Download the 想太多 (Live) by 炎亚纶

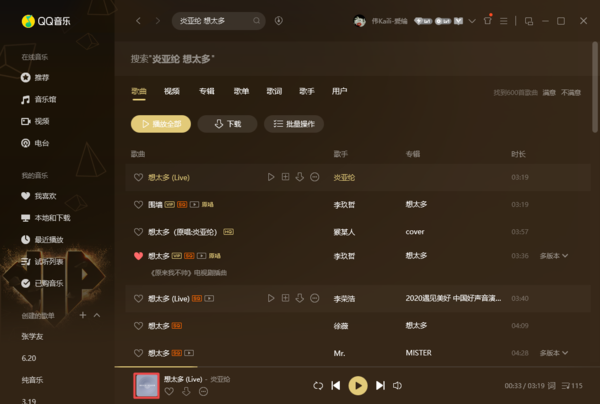tap(300, 177)
